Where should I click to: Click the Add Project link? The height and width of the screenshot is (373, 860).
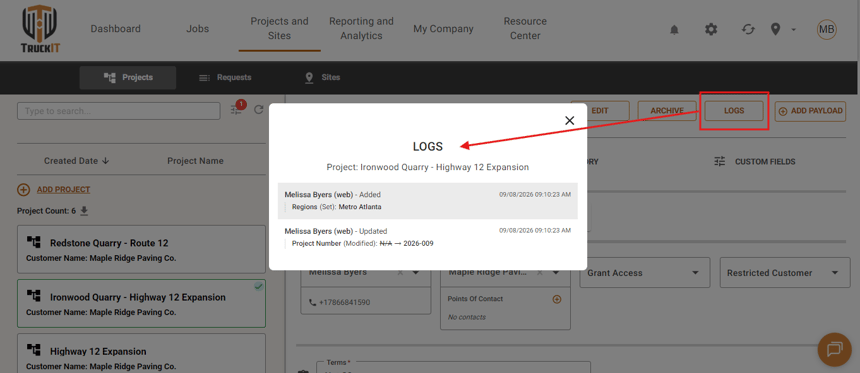point(63,190)
